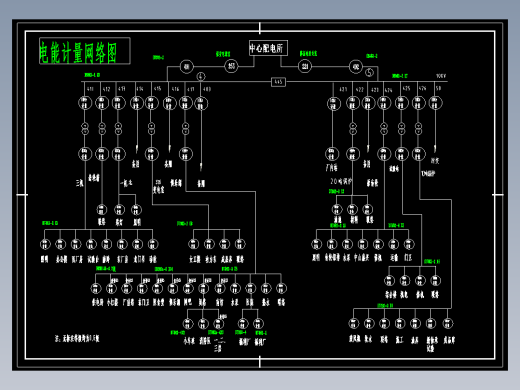Screen dimensions: 520x390
Task: Select the transformer symbol on feeder 426
Action: (x=418, y=129)
